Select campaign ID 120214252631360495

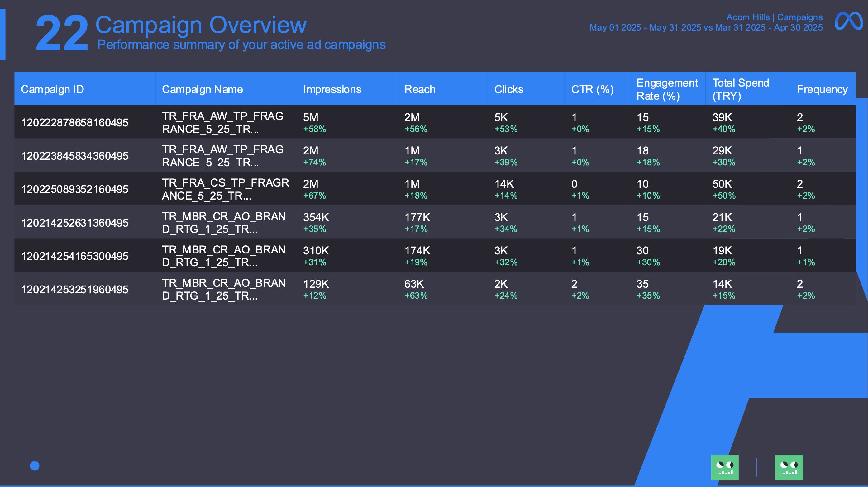click(x=75, y=223)
